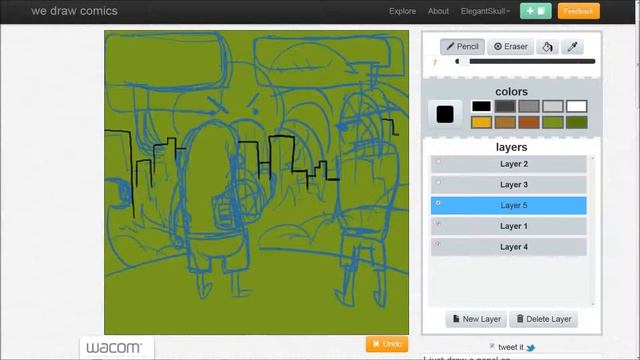Toggle the tweet it checkbox
The width and height of the screenshot is (640, 360).
tap(492, 346)
